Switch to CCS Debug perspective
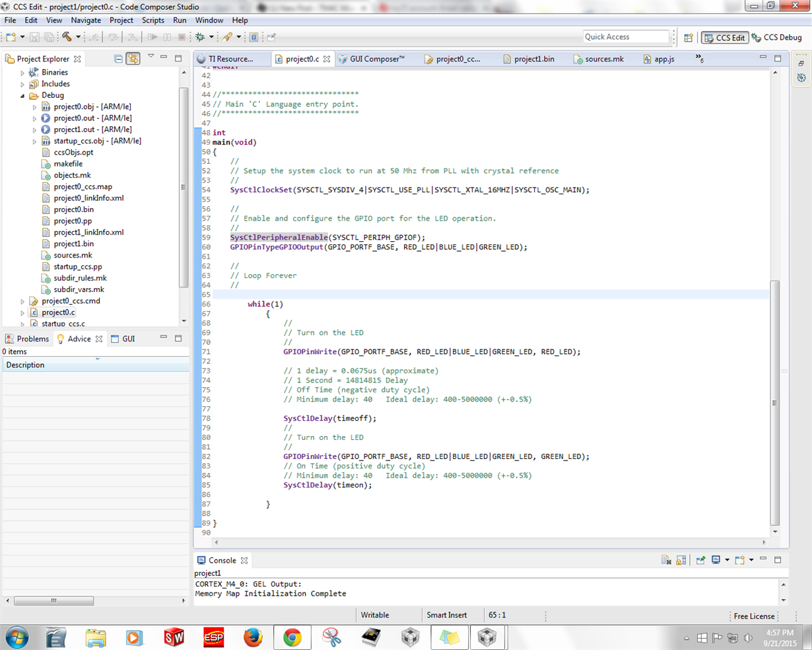812x650 pixels. click(x=776, y=38)
